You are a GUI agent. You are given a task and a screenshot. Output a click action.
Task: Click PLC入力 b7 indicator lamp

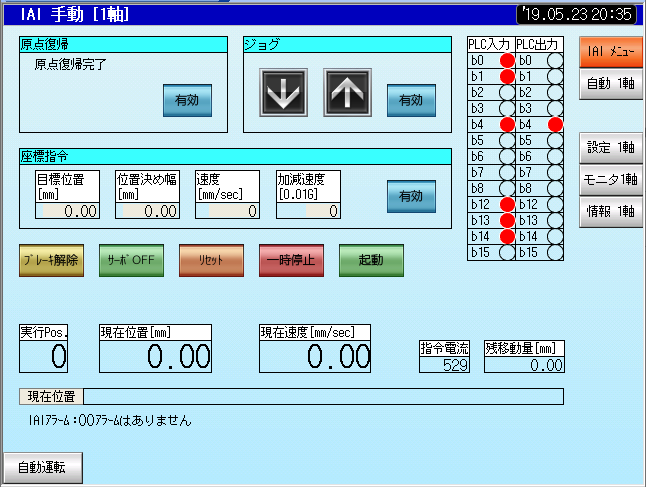(x=507, y=172)
